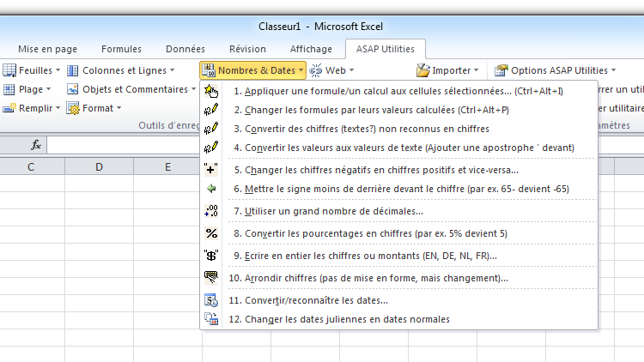Click the Objets et Commentaires picture icon
This screenshot has width=644, height=362.
[73, 89]
